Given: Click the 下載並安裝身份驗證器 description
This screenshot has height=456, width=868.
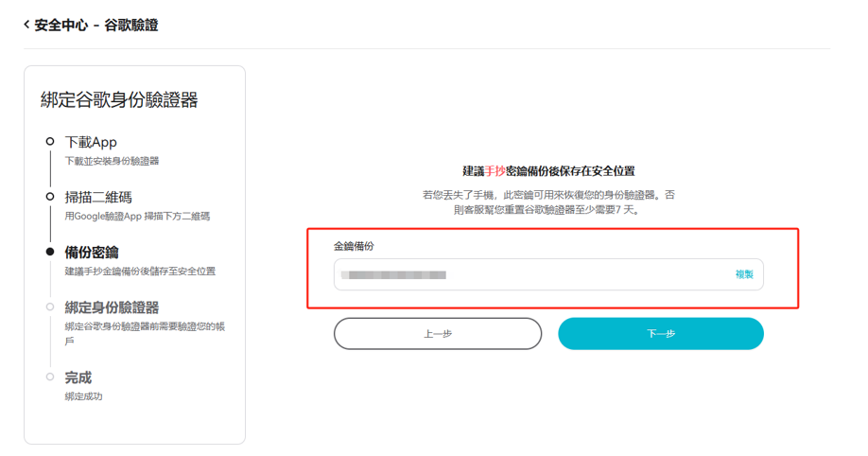Looking at the screenshot, I should pyautogui.click(x=112, y=161).
